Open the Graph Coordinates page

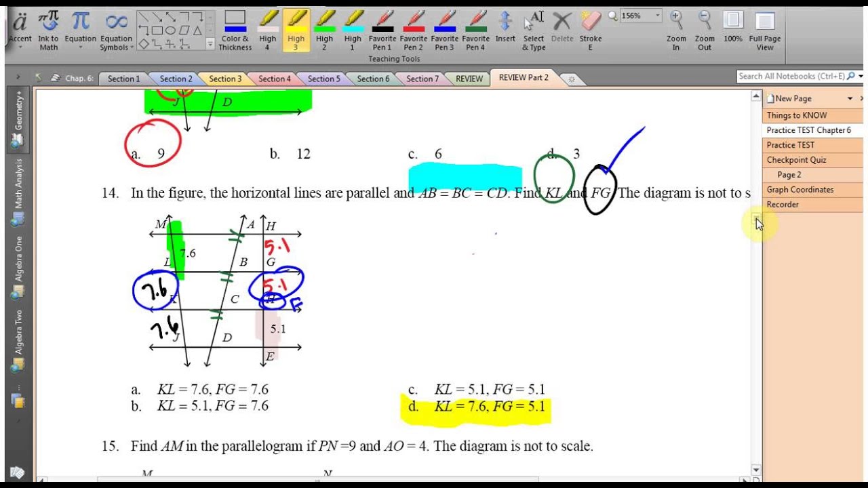click(x=812, y=190)
